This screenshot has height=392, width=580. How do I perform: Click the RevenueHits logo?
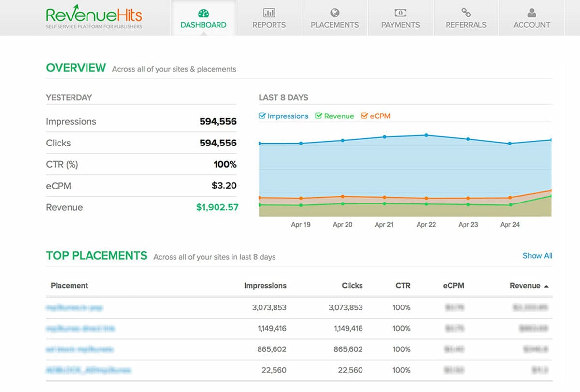point(94,17)
